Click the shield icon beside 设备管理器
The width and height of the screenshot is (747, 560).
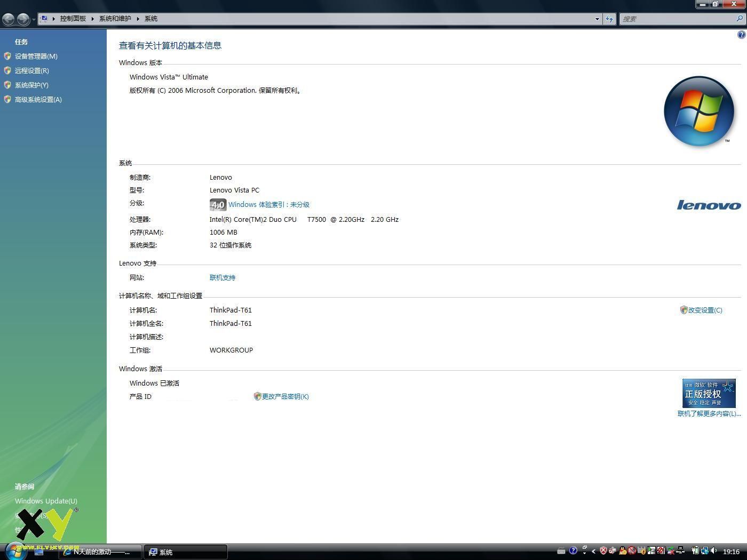[x=7, y=56]
